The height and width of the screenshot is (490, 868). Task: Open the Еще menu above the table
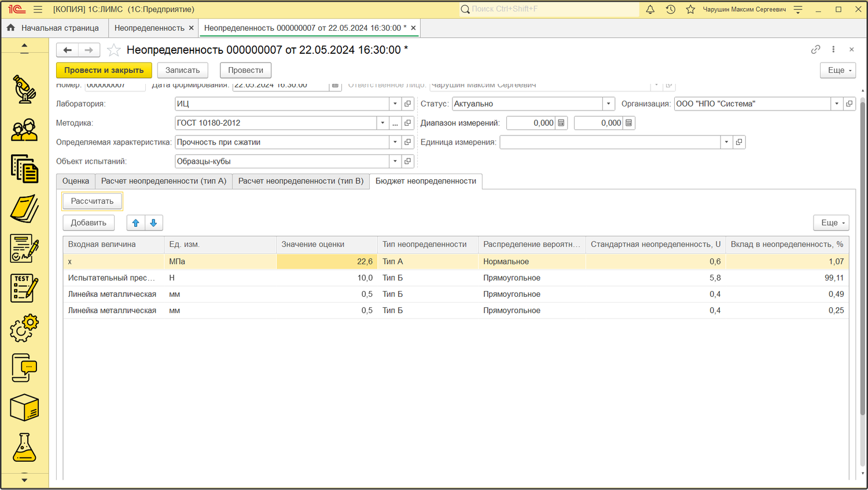pyautogui.click(x=833, y=223)
